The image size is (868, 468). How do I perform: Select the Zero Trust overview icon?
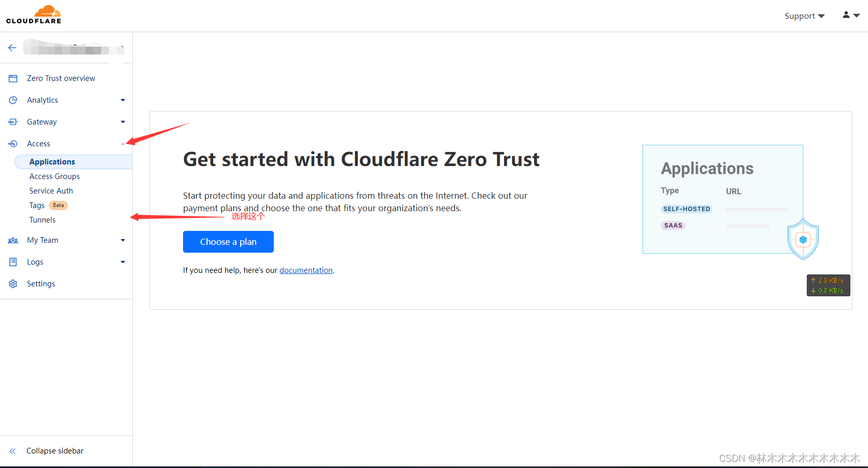pyautogui.click(x=12, y=78)
